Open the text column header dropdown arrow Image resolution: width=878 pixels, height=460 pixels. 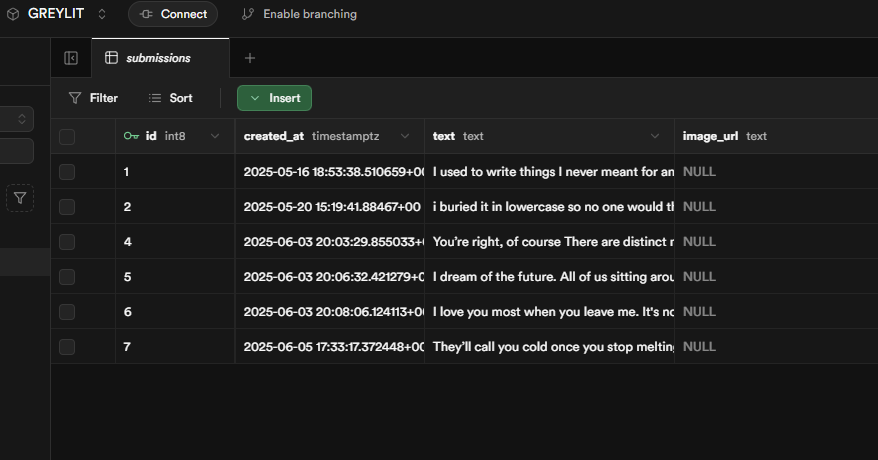click(655, 136)
